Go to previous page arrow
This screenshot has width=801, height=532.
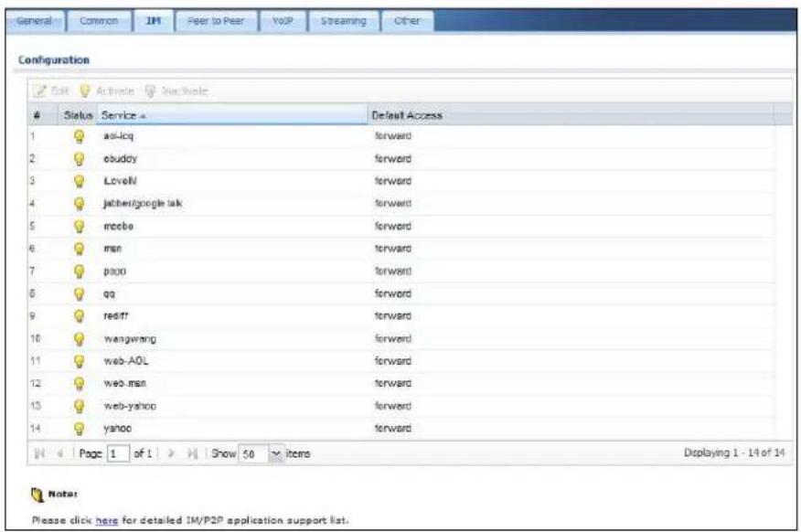[x=59, y=453]
